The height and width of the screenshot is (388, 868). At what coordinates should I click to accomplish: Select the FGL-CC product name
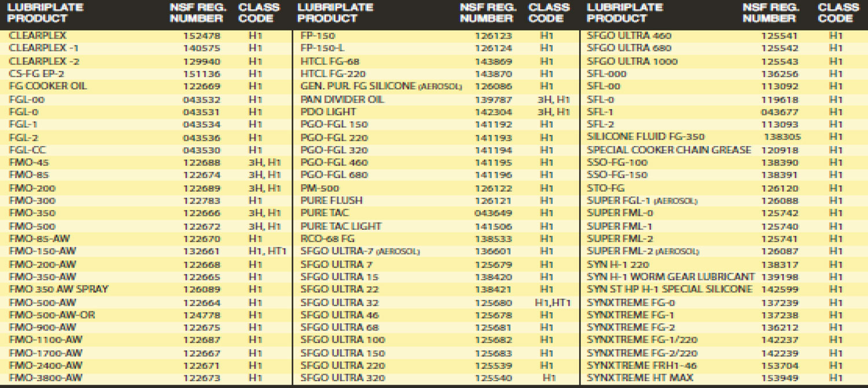pos(28,149)
